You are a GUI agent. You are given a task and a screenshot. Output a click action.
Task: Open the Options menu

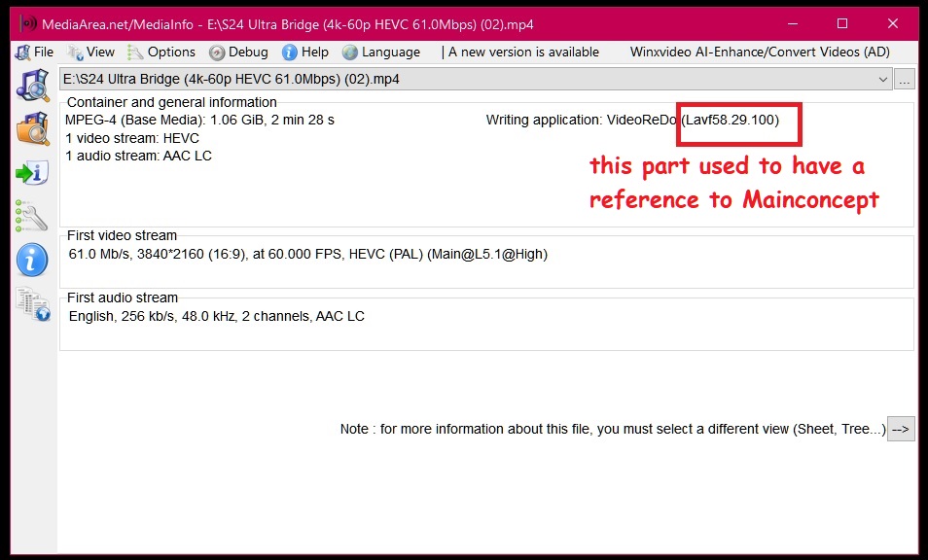[161, 52]
